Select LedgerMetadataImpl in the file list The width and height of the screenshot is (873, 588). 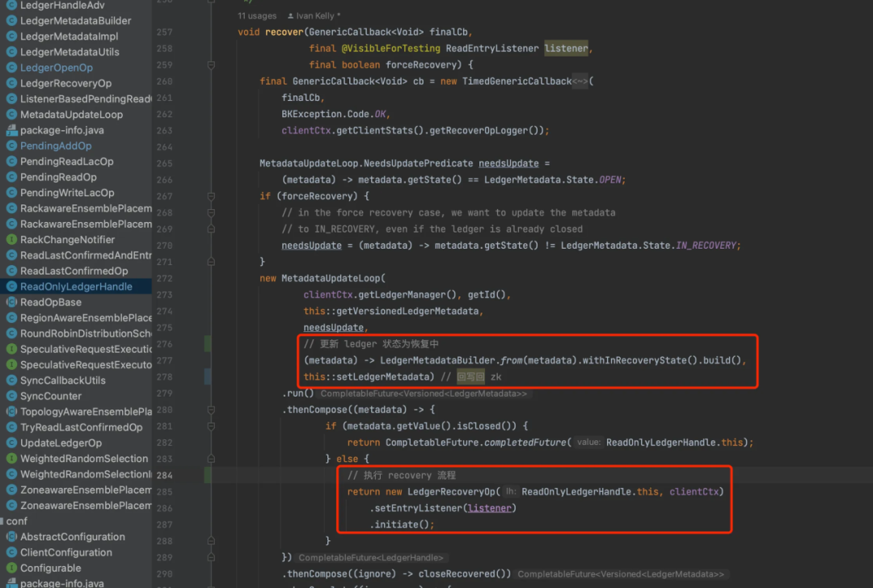click(x=69, y=36)
